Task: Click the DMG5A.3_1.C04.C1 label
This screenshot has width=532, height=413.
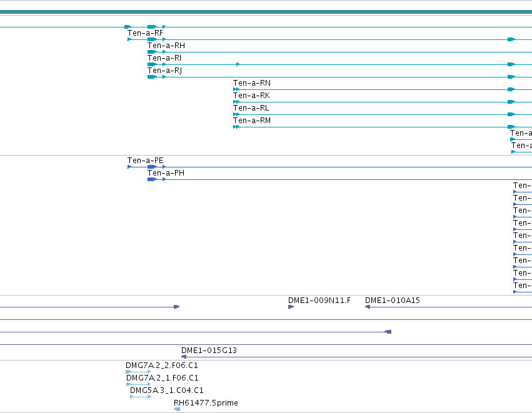Action: (166, 391)
